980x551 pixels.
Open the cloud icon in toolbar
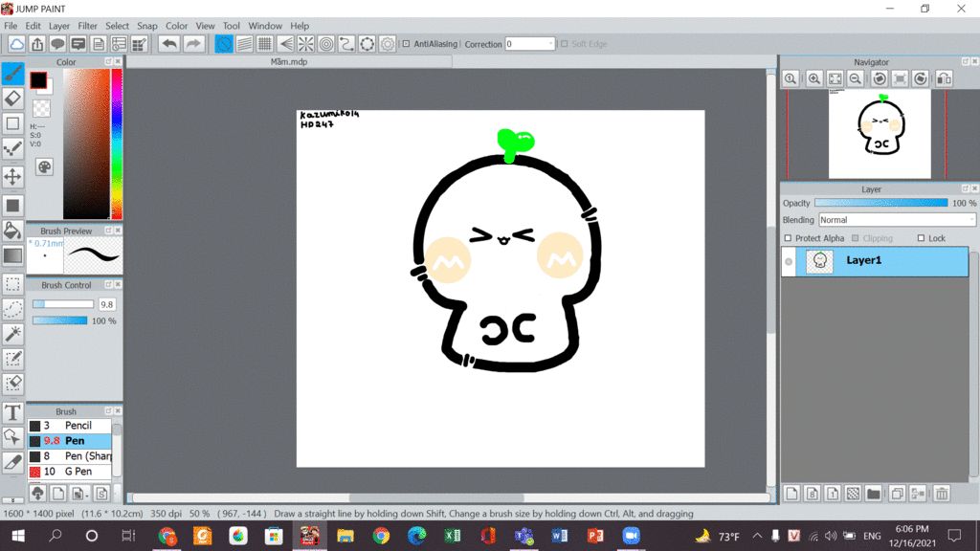point(17,44)
